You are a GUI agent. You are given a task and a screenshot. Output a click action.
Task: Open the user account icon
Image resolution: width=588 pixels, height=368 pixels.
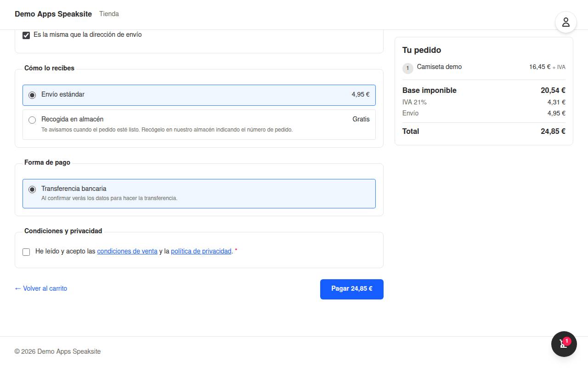coord(565,22)
